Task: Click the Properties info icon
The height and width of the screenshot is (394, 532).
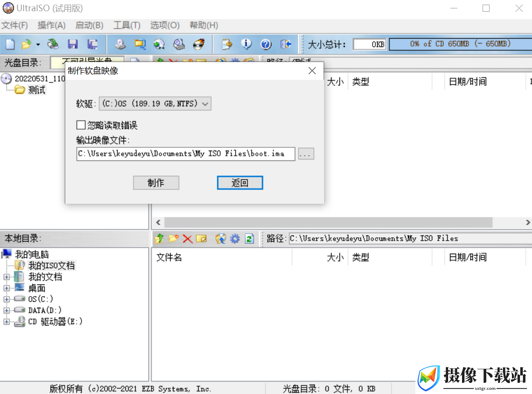Action: coord(246,44)
